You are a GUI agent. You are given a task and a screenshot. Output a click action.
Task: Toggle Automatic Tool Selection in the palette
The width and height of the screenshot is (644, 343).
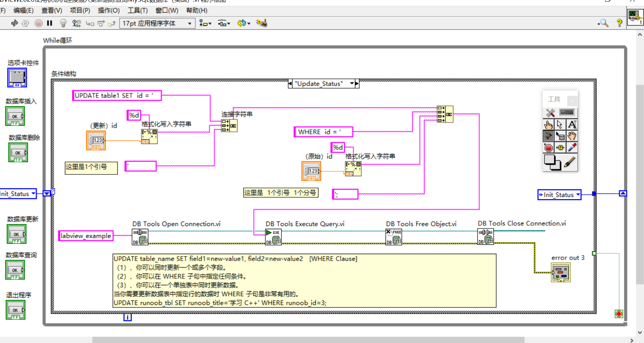click(x=550, y=112)
